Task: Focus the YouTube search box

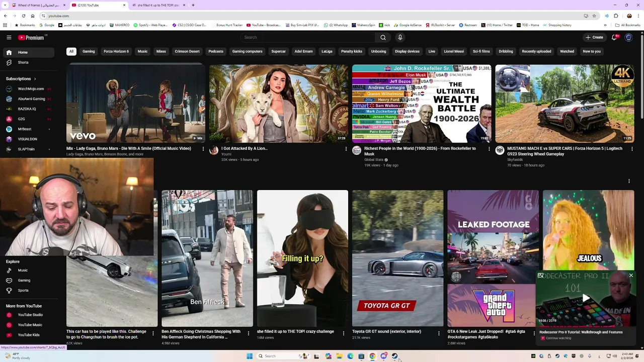Action: click(308, 37)
